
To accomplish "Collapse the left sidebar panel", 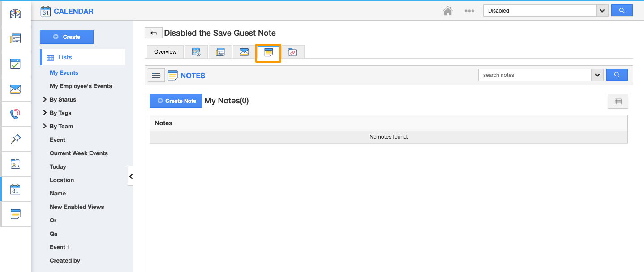I will point(130,176).
